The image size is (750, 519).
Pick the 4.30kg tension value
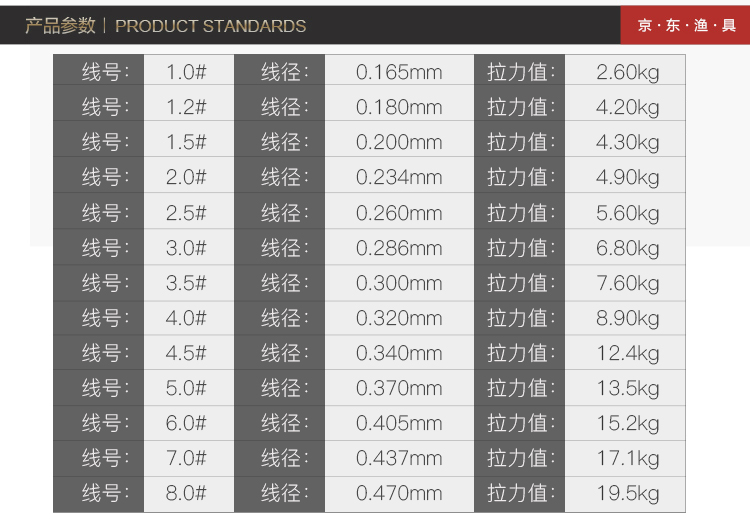pyautogui.click(x=628, y=143)
